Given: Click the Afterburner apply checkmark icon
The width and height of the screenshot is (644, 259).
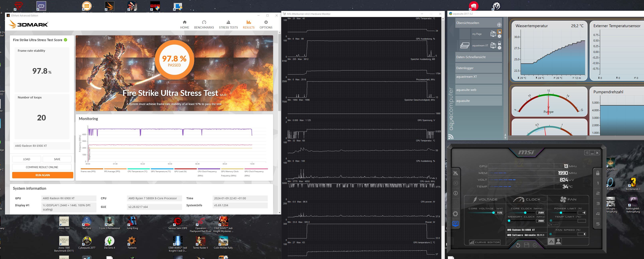Looking at the screenshot, I should (x=535, y=245).
